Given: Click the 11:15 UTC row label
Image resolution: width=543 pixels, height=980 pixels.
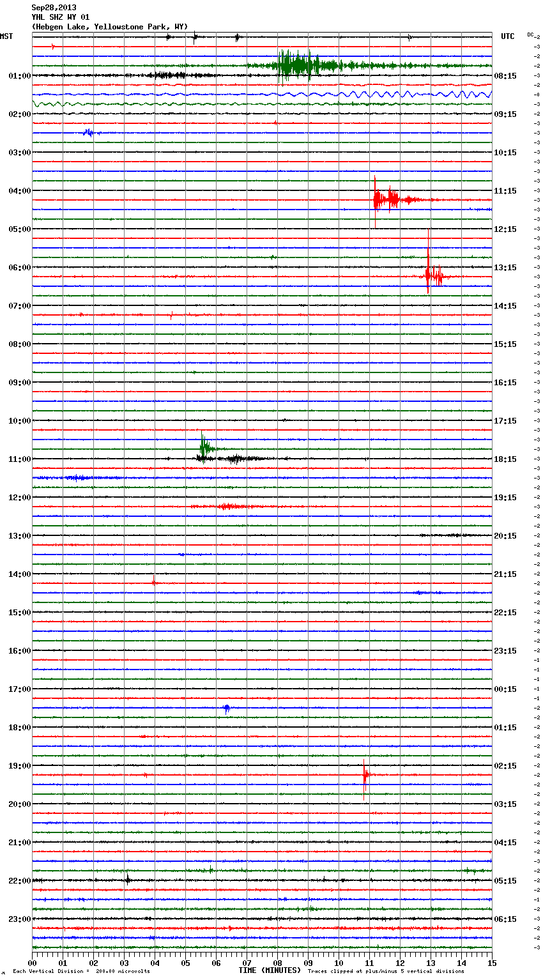Looking at the screenshot, I should pos(505,191).
